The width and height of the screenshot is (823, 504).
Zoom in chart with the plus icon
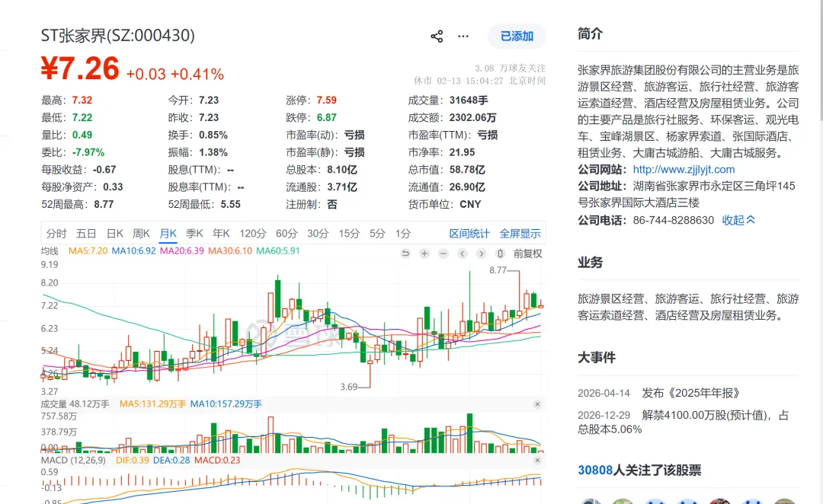(424, 254)
